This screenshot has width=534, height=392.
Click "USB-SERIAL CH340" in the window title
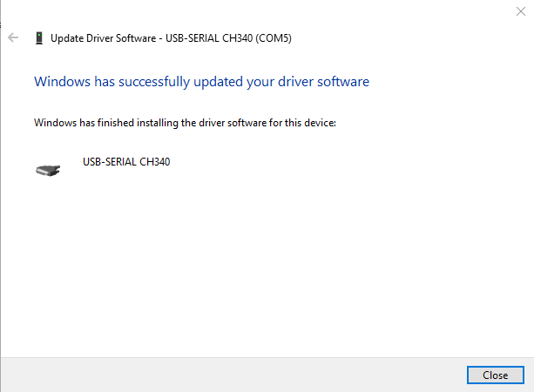click(206, 38)
